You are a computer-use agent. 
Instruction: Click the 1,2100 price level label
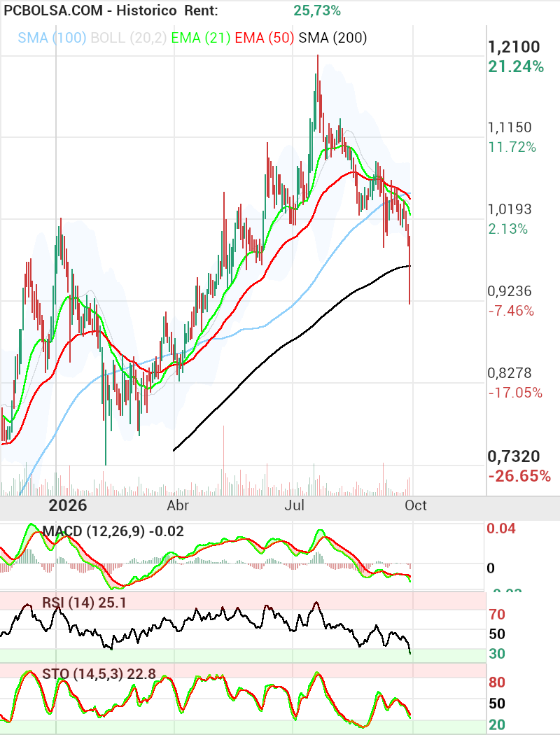coord(514,47)
